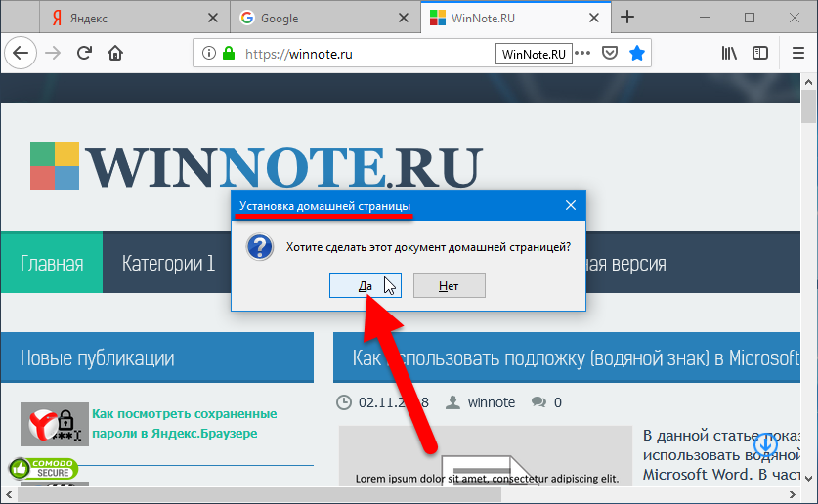
Task: Open the Главная navigation item
Action: pyautogui.click(x=52, y=264)
